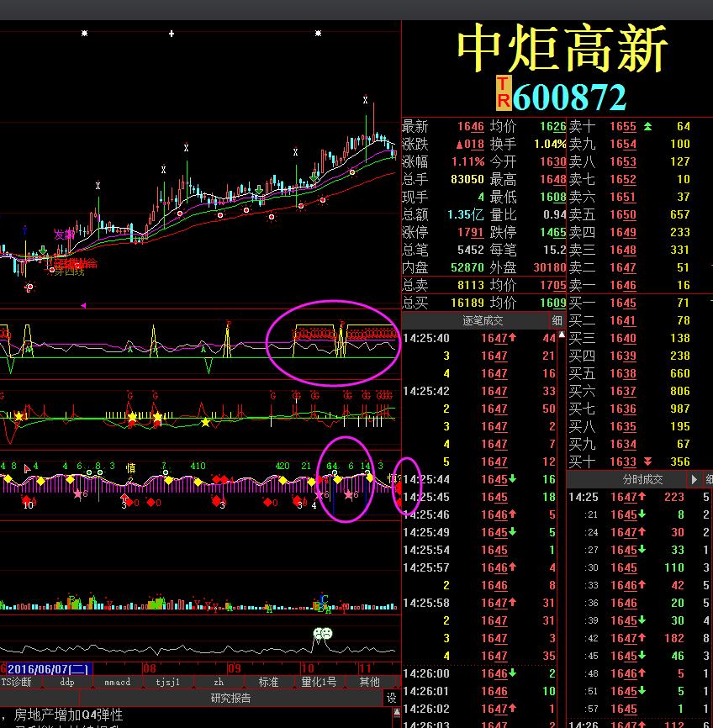The width and height of the screenshot is (713, 728).
Task: Click the 每笔 value 15.2
Action: pos(555,250)
